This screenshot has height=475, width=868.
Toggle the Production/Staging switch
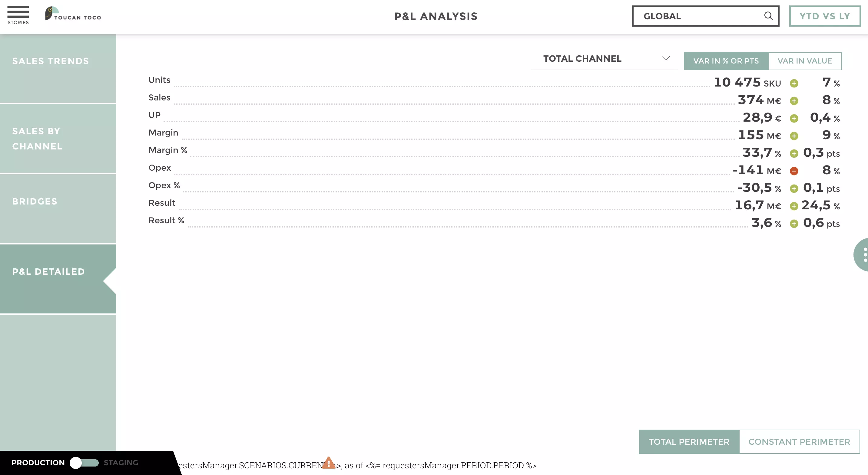pos(84,463)
